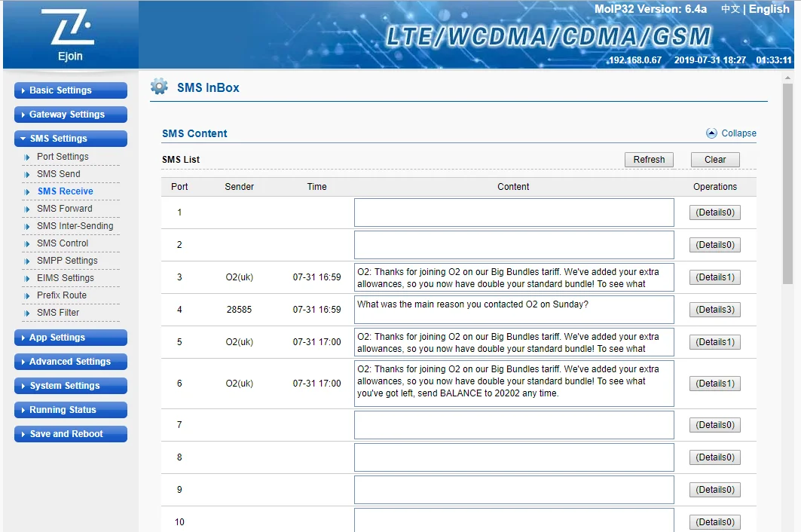Open Details3 for port 4

coord(714,310)
